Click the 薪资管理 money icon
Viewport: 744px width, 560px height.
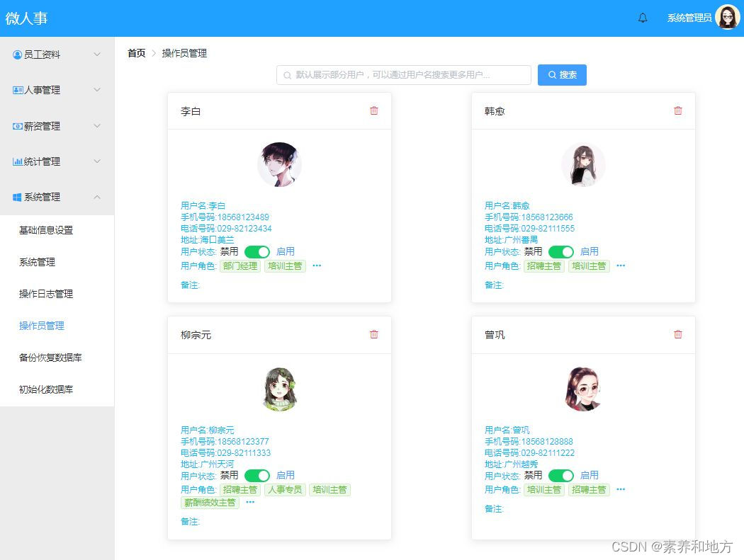[18, 126]
